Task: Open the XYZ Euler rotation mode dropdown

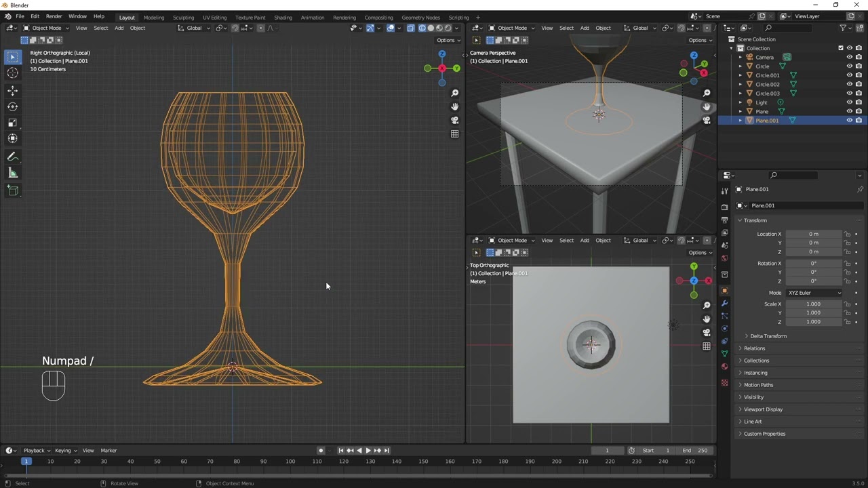Action: click(x=814, y=293)
